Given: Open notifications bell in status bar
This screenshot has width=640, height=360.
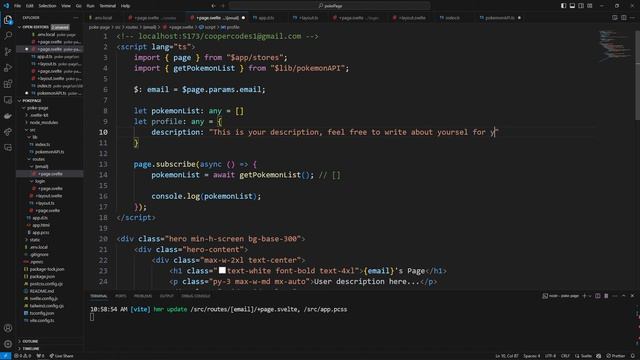Looking at the screenshot, I should click(x=633, y=356).
